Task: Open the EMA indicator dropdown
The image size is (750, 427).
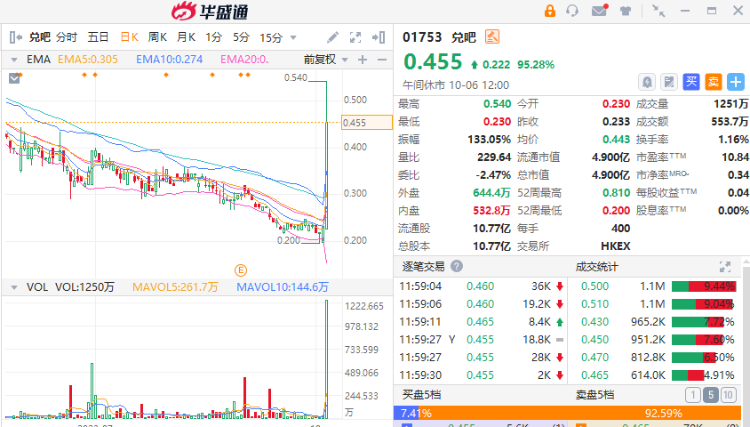Action: click(x=14, y=60)
